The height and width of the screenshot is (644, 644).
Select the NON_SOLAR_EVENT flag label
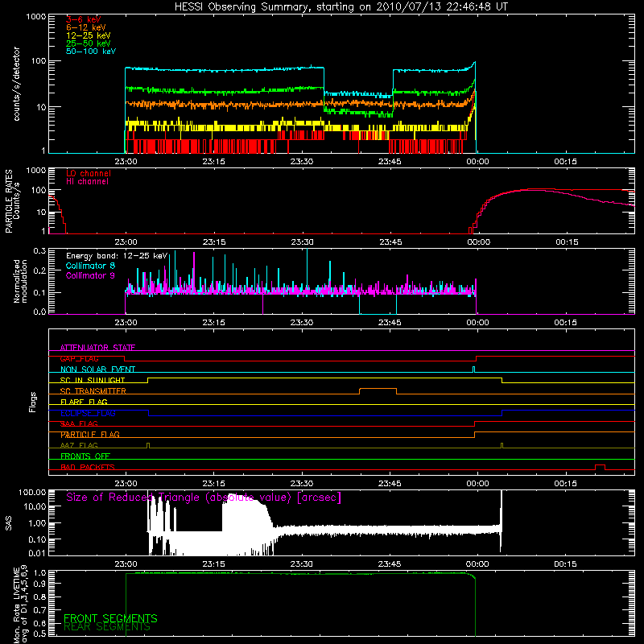pos(97,369)
